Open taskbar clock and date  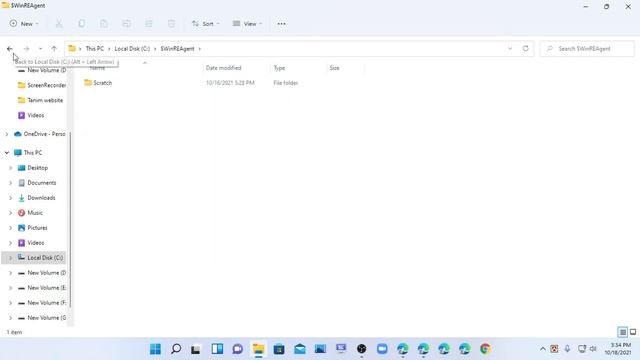[618, 349]
